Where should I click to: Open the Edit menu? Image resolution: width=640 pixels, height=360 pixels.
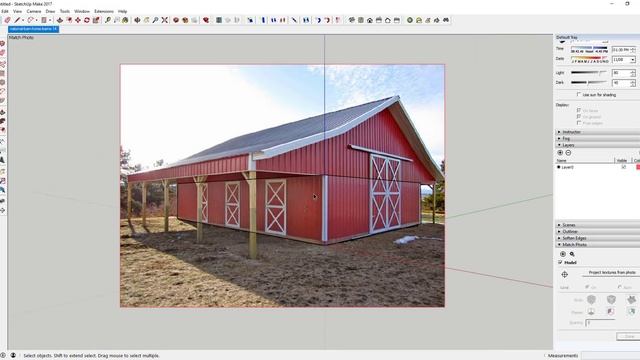tap(5, 11)
